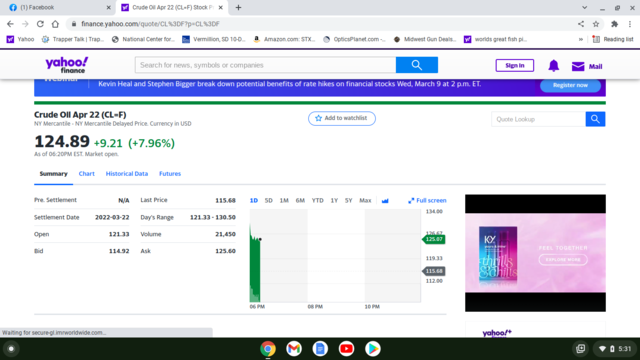Click the Quote Lookup search icon
Image resolution: width=640 pixels, height=360 pixels.
pyautogui.click(x=595, y=119)
